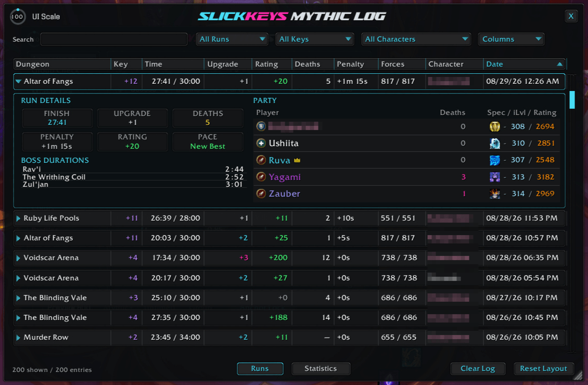Switch to the Runs tab

pos(260,368)
